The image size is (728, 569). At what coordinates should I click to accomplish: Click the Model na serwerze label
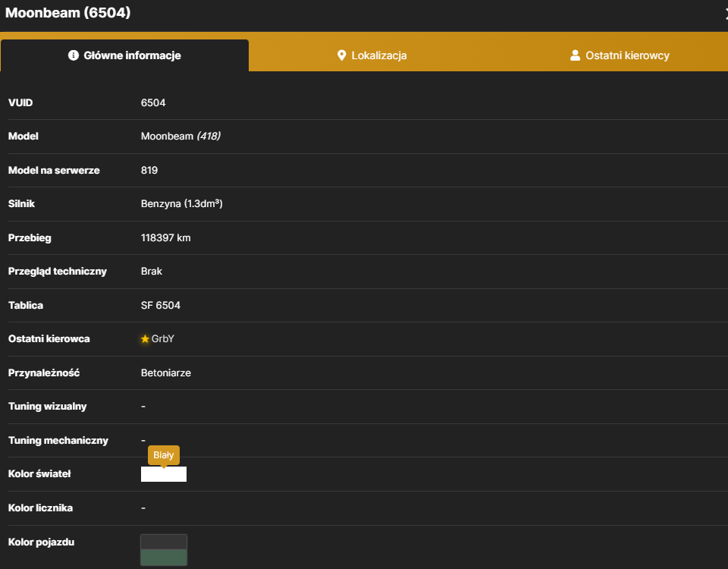point(54,171)
